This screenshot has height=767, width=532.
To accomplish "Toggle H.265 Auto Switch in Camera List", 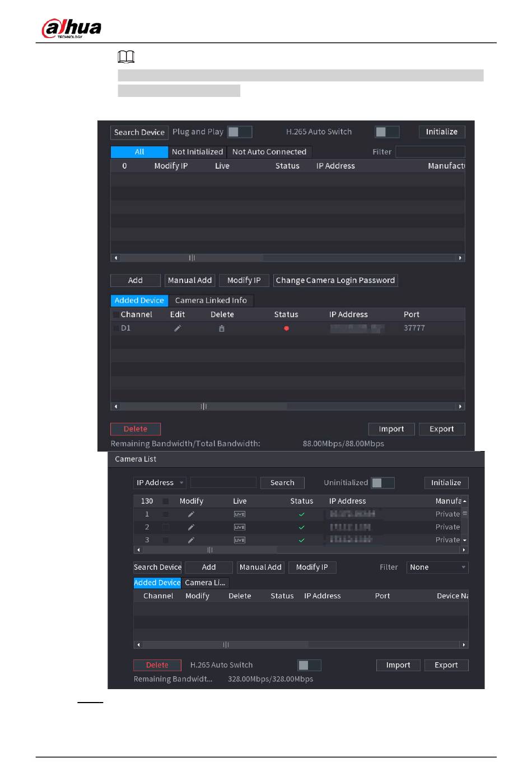I will [309, 665].
